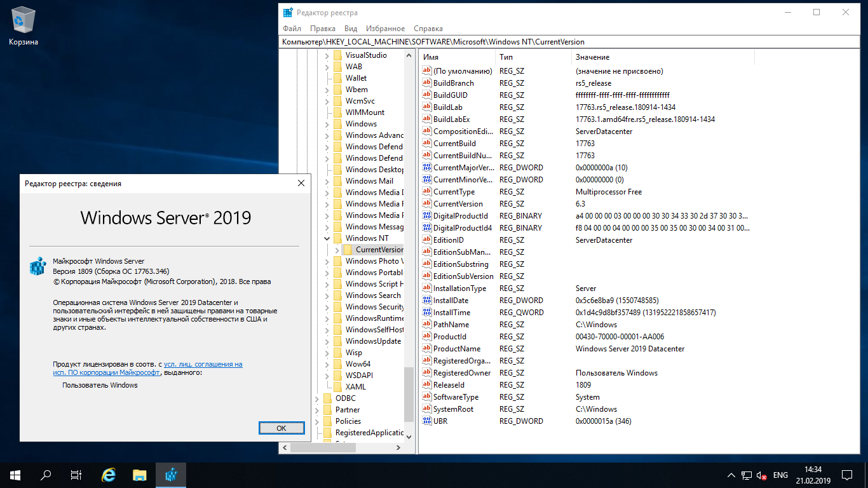The width and height of the screenshot is (868, 488).
Task: Click the ProductName string icon
Action: coord(427,349)
